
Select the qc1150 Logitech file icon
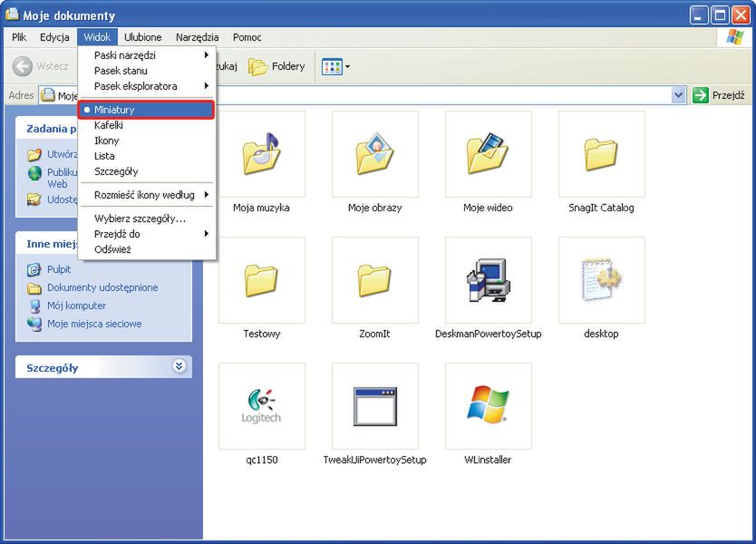click(x=261, y=406)
